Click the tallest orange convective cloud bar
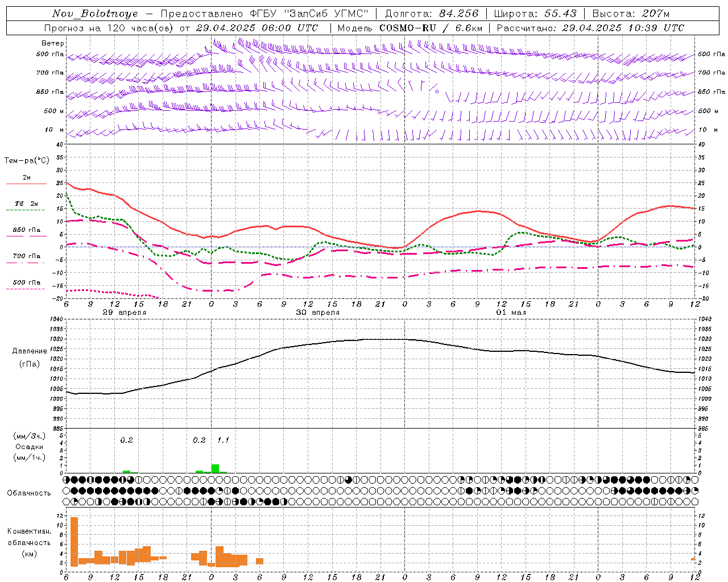This screenshot has width=728, height=582. (74, 541)
